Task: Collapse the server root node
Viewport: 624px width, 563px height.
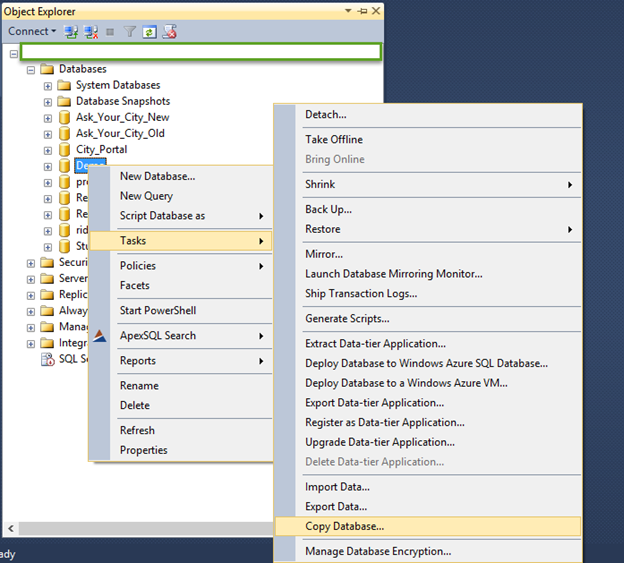Action: point(14,54)
